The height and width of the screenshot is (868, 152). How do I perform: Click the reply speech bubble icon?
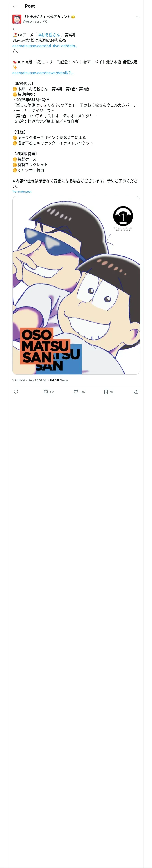coord(16,392)
